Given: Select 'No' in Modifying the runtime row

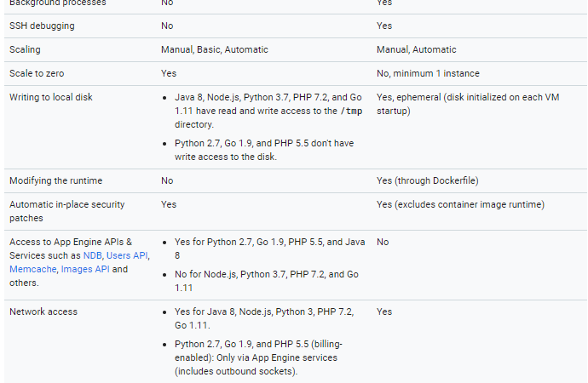Looking at the screenshot, I should (167, 180).
